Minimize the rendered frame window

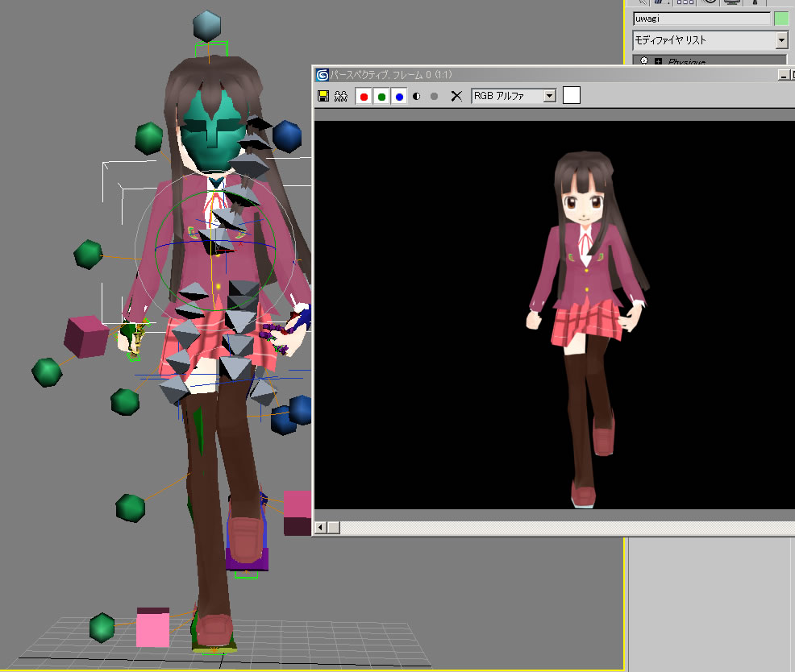[x=782, y=75]
